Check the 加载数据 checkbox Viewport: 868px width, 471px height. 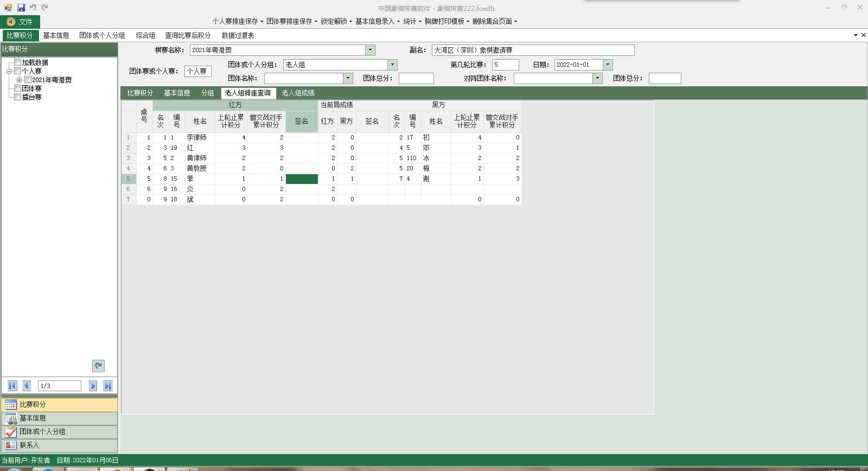[x=18, y=62]
